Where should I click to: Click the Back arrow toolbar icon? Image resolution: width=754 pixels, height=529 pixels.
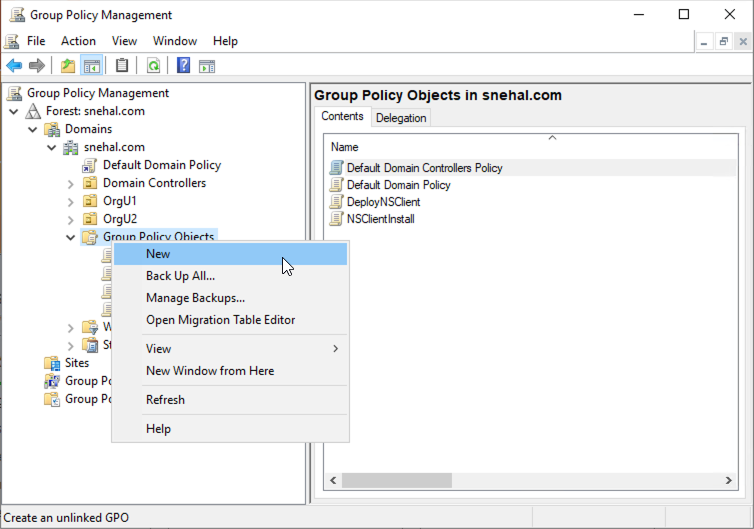(14, 66)
